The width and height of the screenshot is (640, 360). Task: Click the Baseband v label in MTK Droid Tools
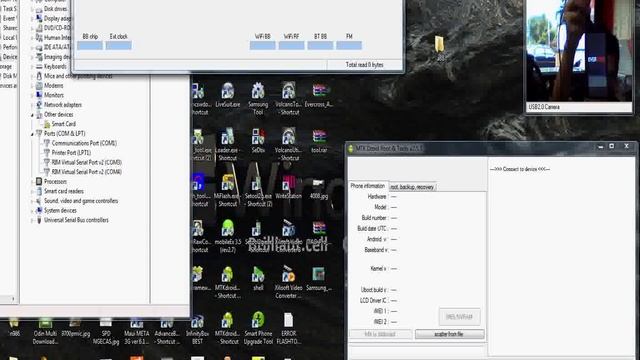(376, 250)
